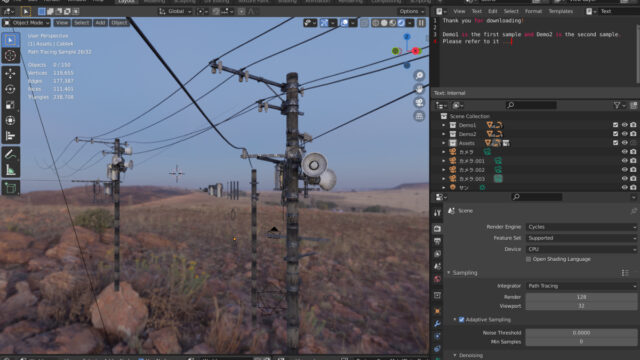The image size is (640, 360).
Task: Open the outliner filter dropdown
Action: (x=619, y=105)
